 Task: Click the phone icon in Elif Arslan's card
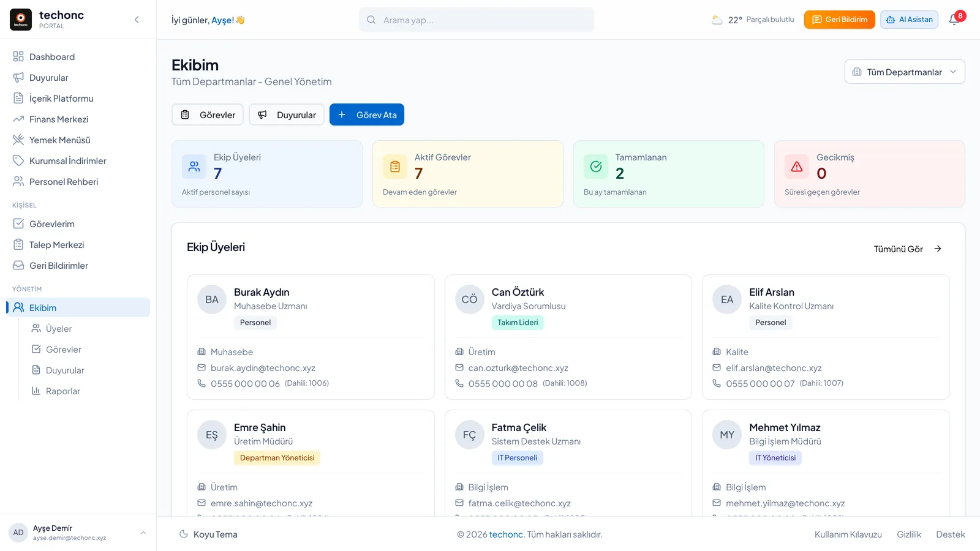717,383
